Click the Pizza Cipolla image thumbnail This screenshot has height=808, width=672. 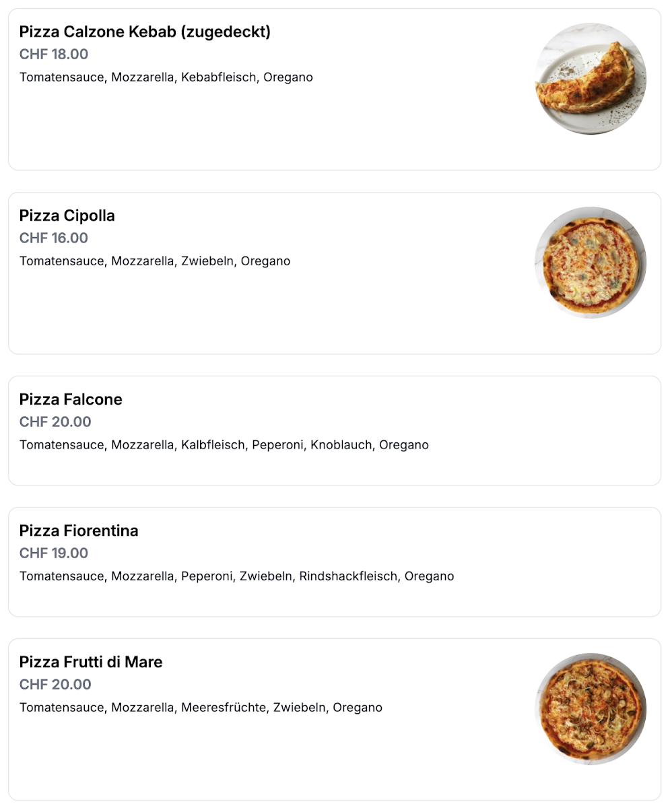(591, 263)
